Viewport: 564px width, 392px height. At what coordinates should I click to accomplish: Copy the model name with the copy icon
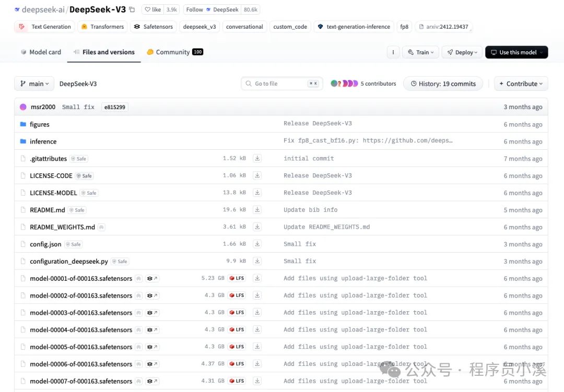[132, 10]
